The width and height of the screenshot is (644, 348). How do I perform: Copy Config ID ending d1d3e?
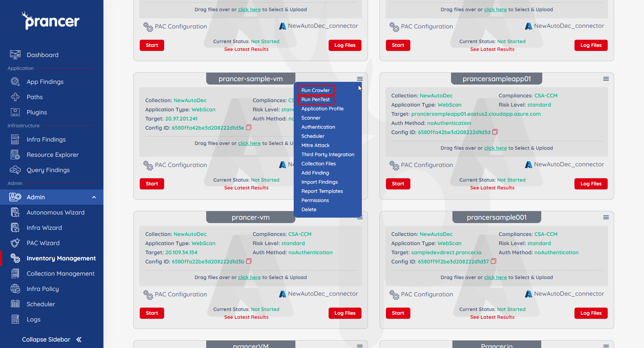[249, 127]
